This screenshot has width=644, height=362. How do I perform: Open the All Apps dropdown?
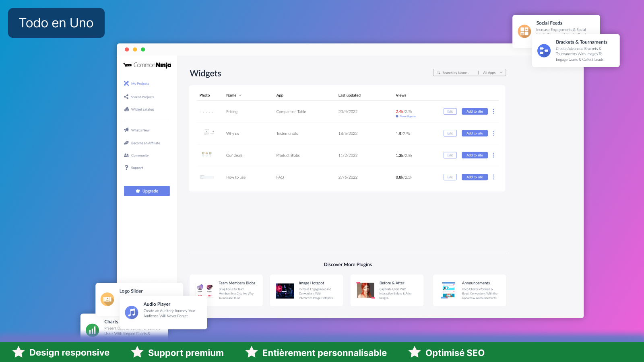[x=493, y=73]
